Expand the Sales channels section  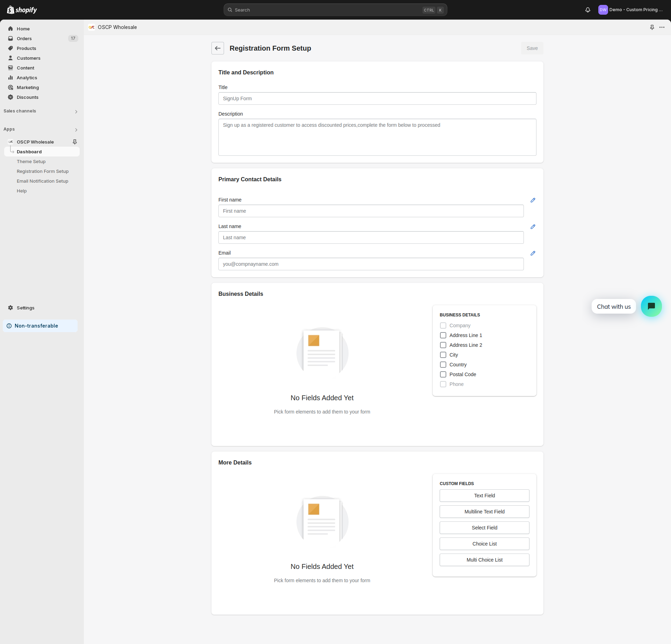76,111
